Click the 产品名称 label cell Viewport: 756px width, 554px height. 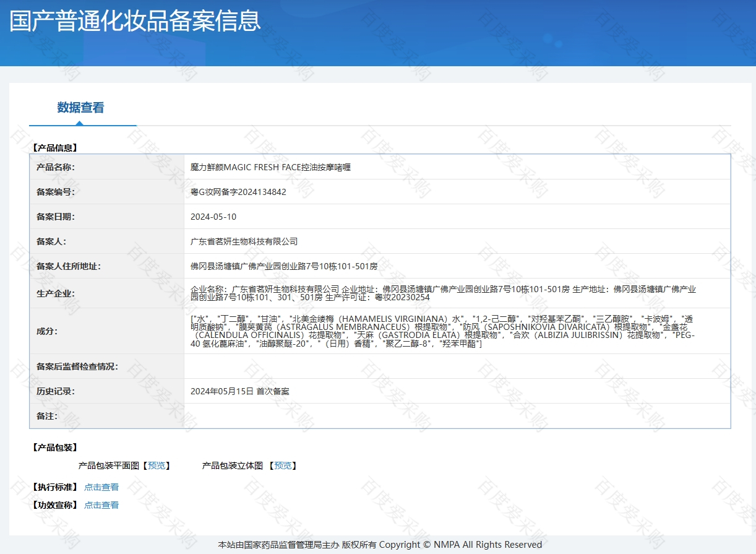click(x=107, y=167)
